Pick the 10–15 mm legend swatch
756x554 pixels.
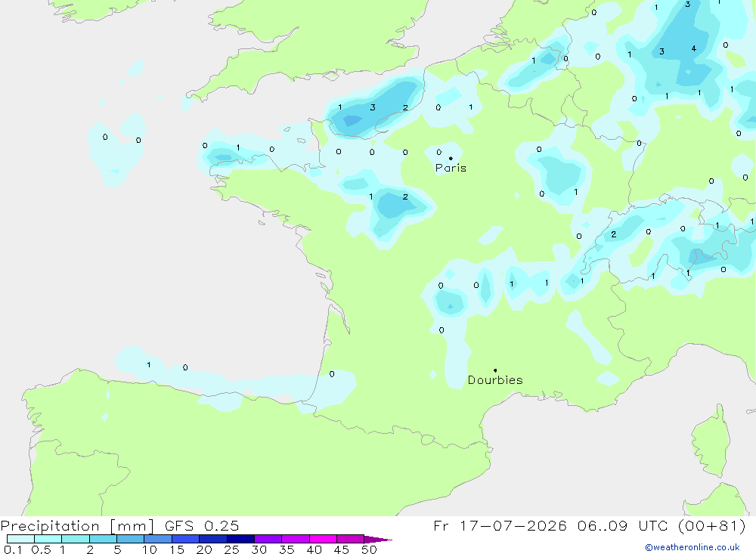[158, 539]
